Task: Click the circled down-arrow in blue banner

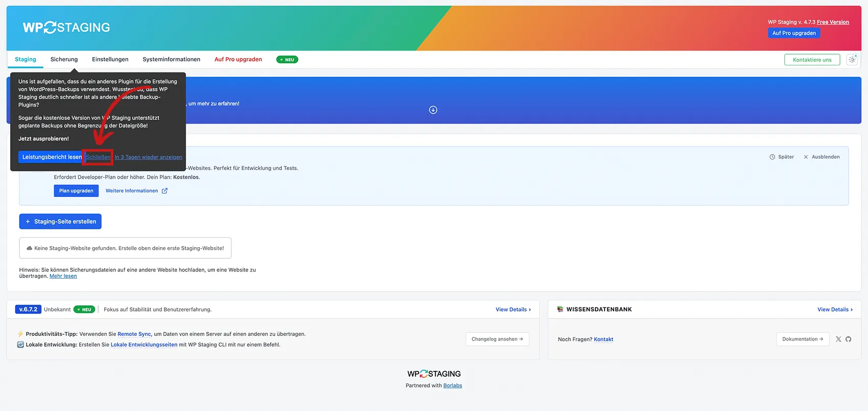Action: 433,110
